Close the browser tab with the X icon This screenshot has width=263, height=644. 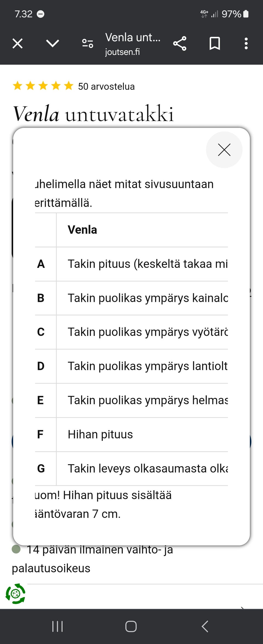pos(17,44)
